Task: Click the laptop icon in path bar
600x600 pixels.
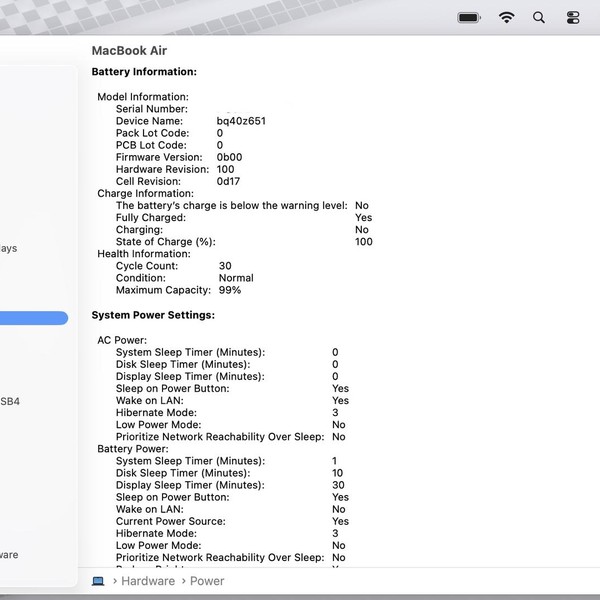Action: tap(98, 581)
